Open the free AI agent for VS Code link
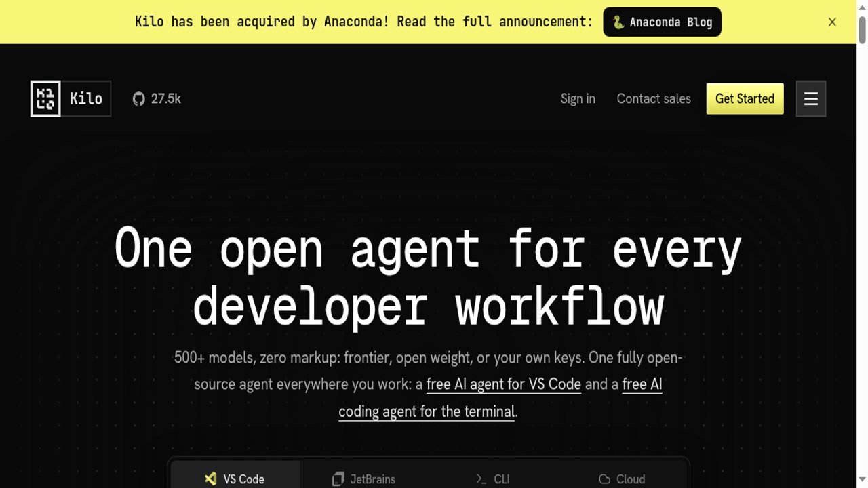This screenshot has height=488, width=868. pos(504,384)
